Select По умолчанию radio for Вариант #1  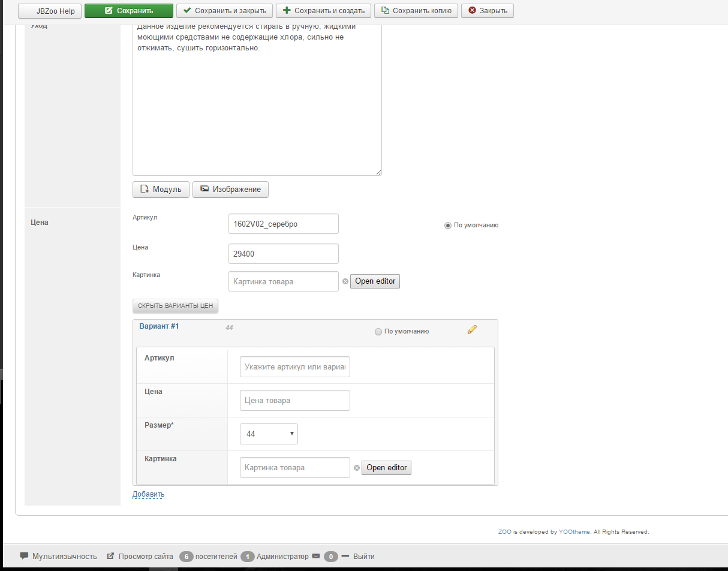(378, 332)
